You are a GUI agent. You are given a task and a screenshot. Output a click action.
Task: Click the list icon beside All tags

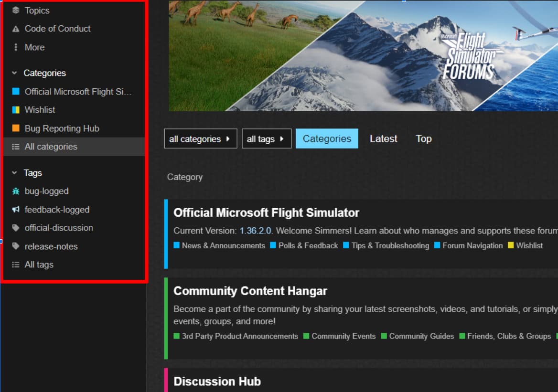point(16,265)
